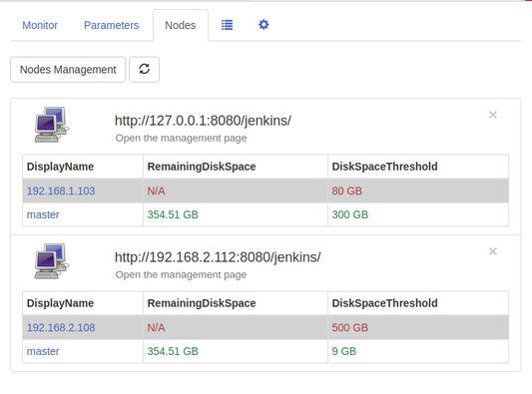Open the management page for 192.168.2.112
This screenshot has height=394, width=532.
(181, 274)
